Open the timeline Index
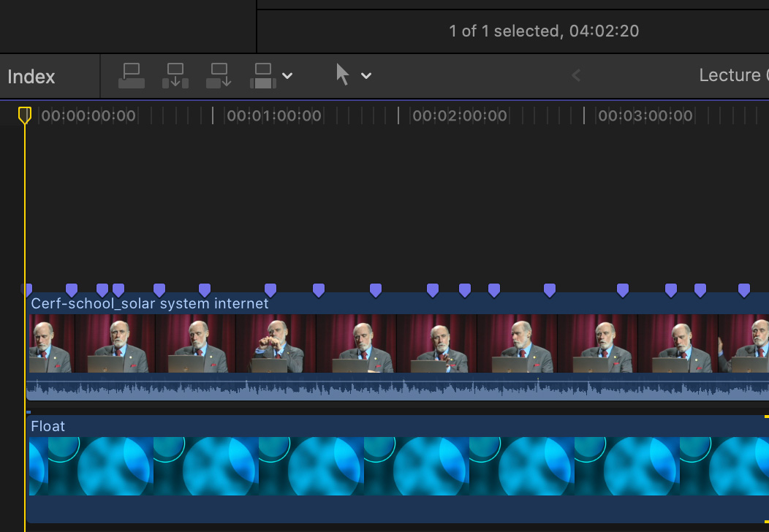Screen dimensions: 769x532 tap(31, 77)
